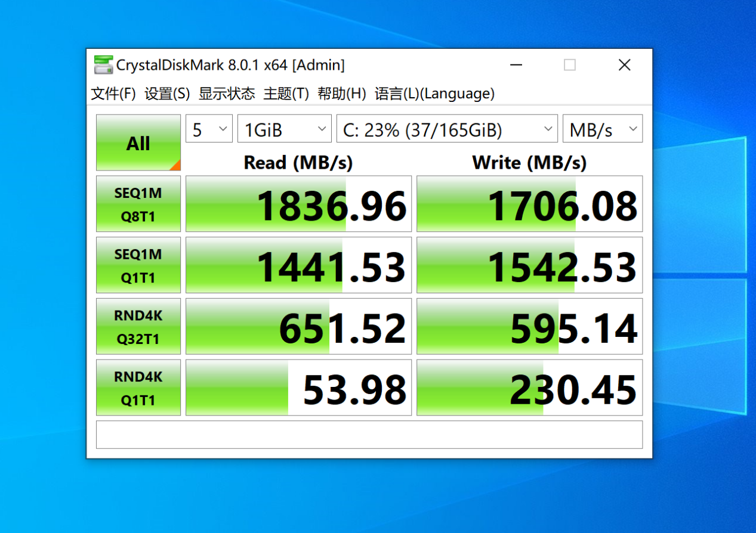756x533 pixels.
Task: Open the 语言(L)(Language) menu
Action: click(x=434, y=94)
